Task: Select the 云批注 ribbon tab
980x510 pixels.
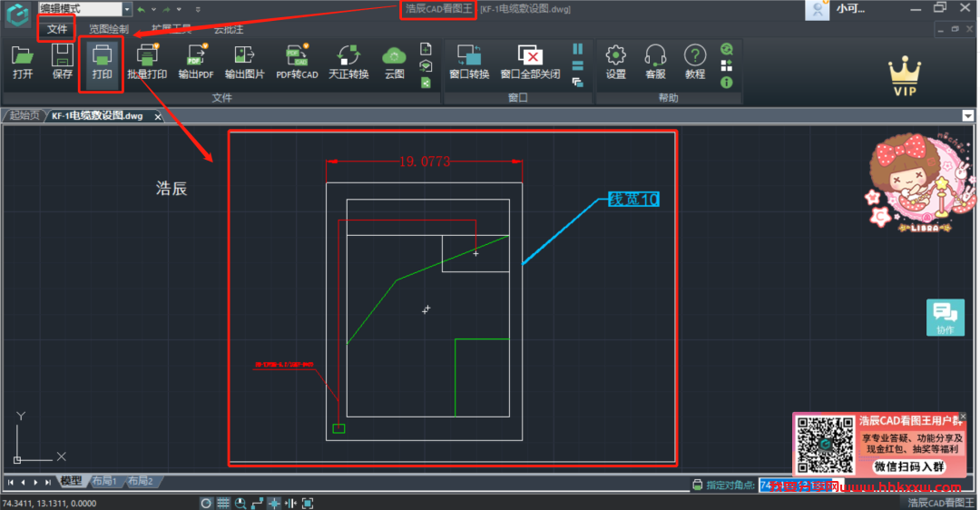Action: pyautogui.click(x=229, y=29)
